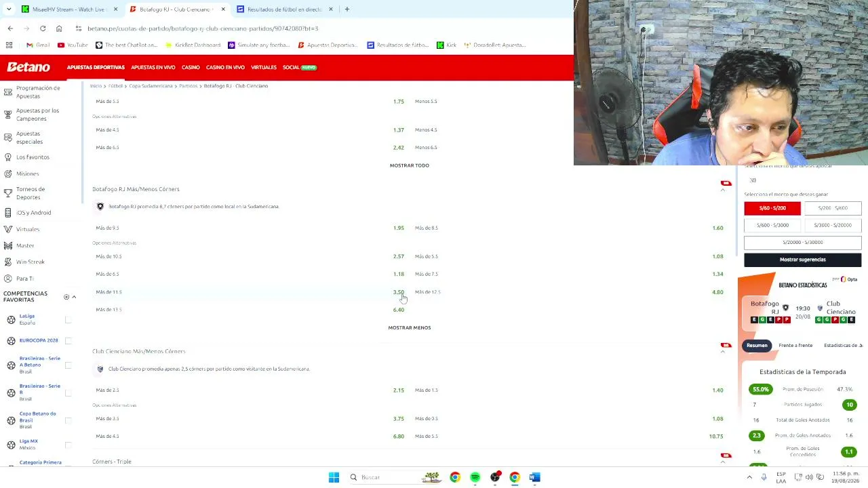Open LaLiga soccer ball icon

coord(11,319)
